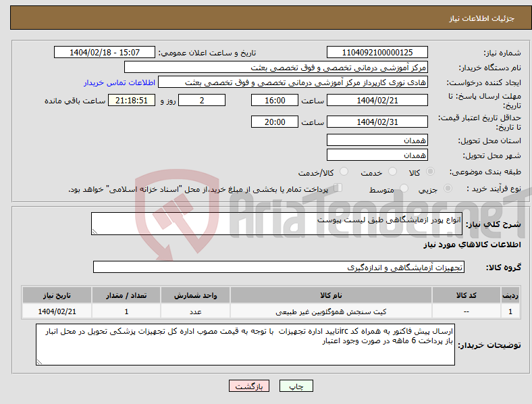Image resolution: width=532 pixels, height=404 pixels.
Task: Click the کد کالا column header
Action: click(467, 295)
